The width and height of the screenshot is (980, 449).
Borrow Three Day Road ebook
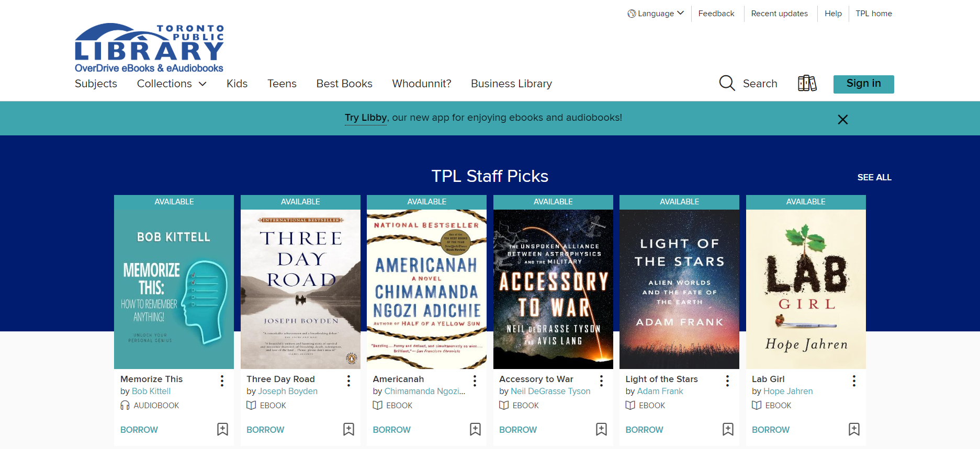[x=265, y=430]
